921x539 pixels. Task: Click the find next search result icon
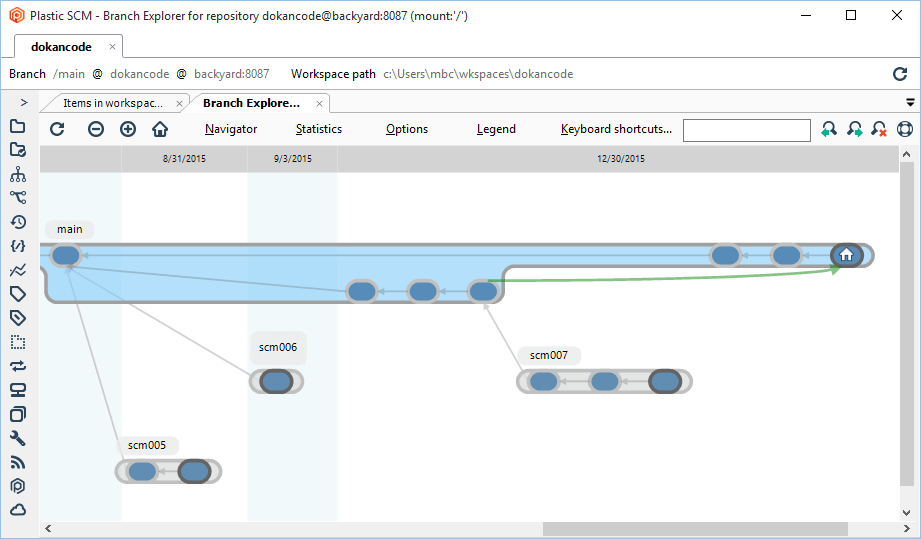click(854, 129)
